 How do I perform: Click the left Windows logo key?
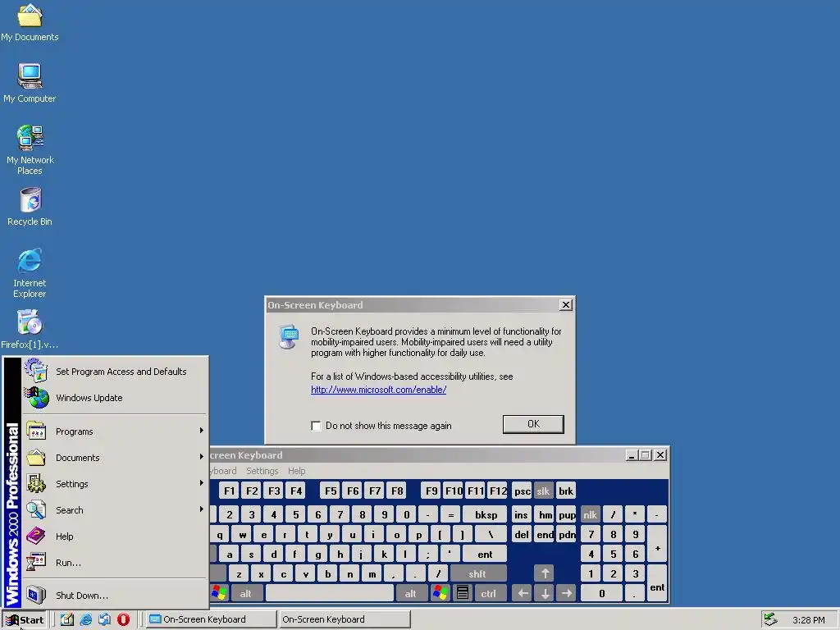tap(218, 593)
